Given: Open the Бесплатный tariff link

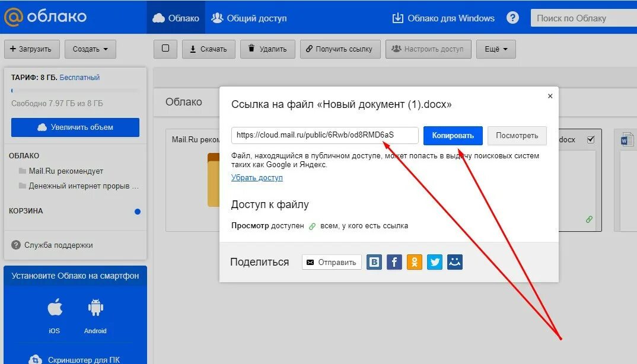Looking at the screenshot, I should click(79, 77).
